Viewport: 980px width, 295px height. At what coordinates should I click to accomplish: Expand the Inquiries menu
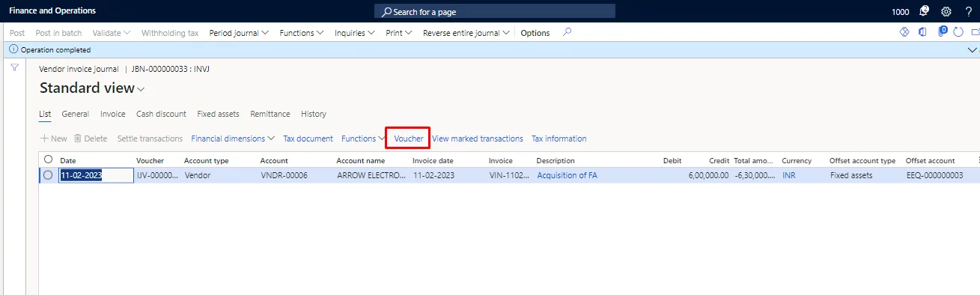355,33
